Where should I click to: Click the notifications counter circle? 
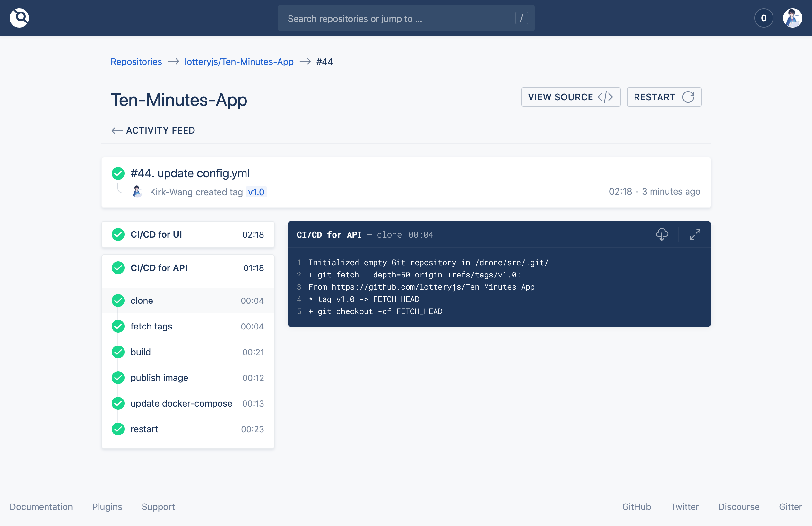[764, 18]
